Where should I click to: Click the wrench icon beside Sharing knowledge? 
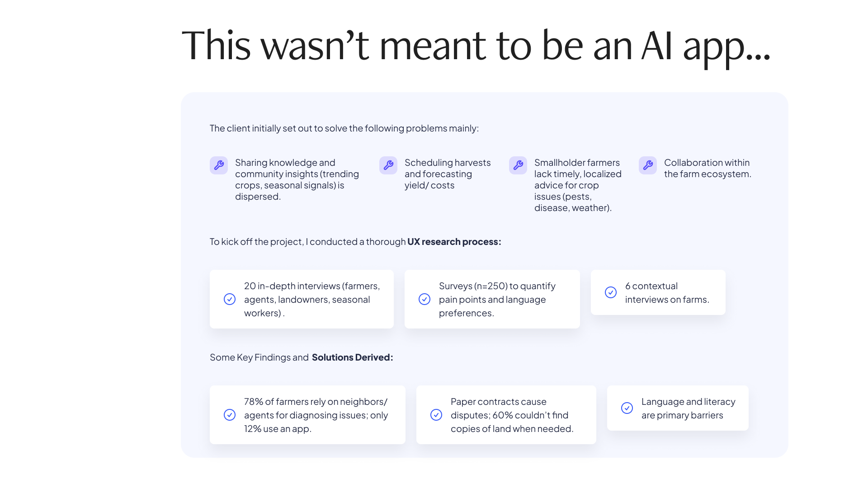click(x=219, y=165)
